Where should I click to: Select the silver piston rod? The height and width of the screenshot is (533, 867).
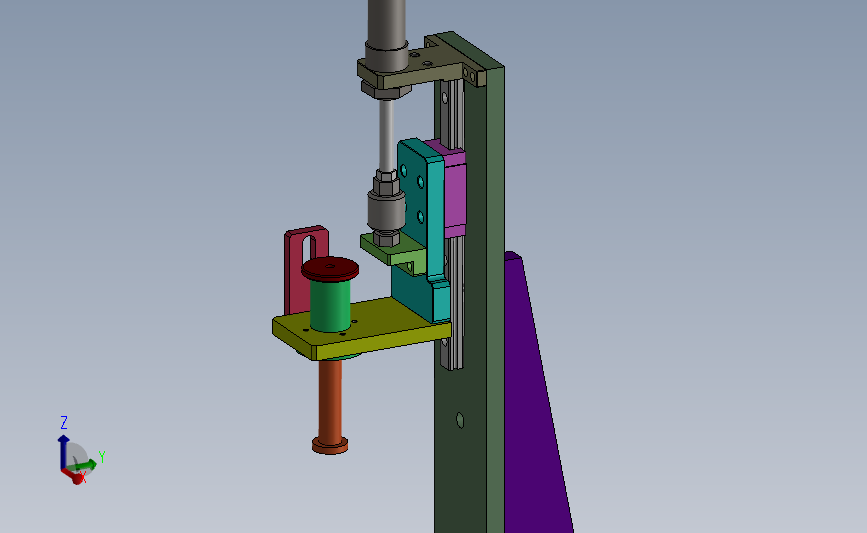[387, 135]
